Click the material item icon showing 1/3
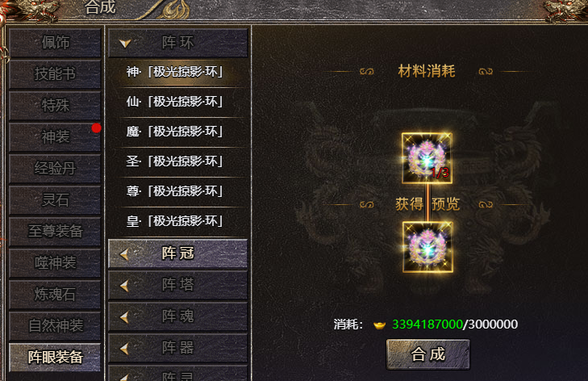 [427, 158]
